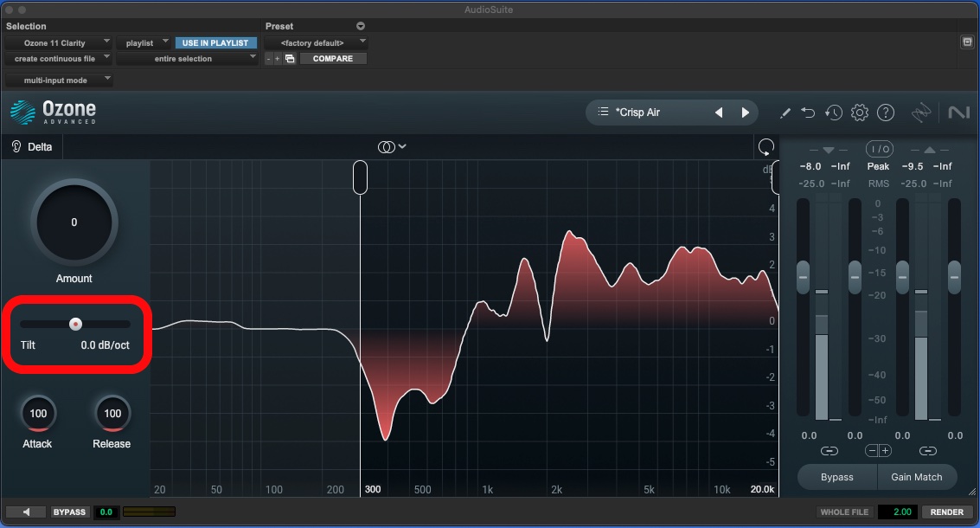Open the preset list browser icon
This screenshot has width=980, height=528.
point(604,113)
